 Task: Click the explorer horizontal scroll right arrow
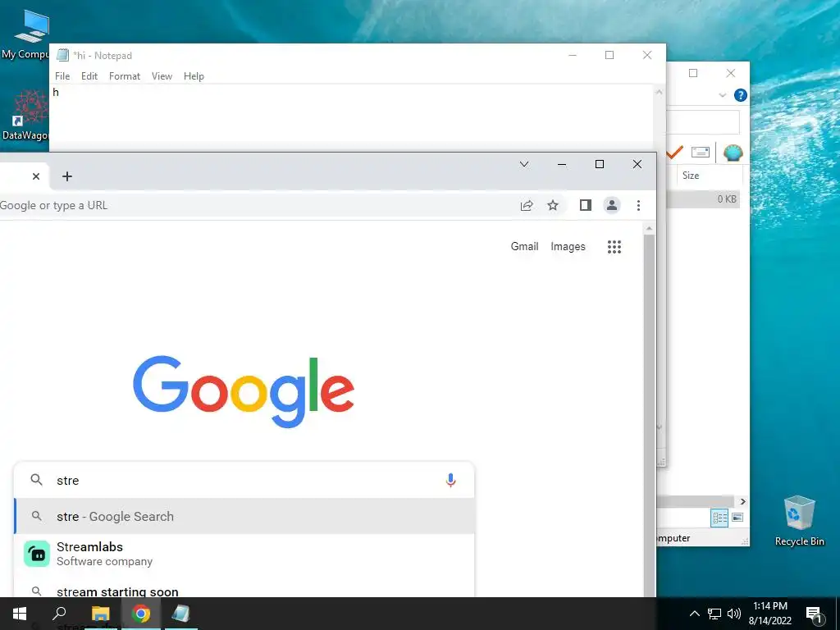[x=742, y=501]
